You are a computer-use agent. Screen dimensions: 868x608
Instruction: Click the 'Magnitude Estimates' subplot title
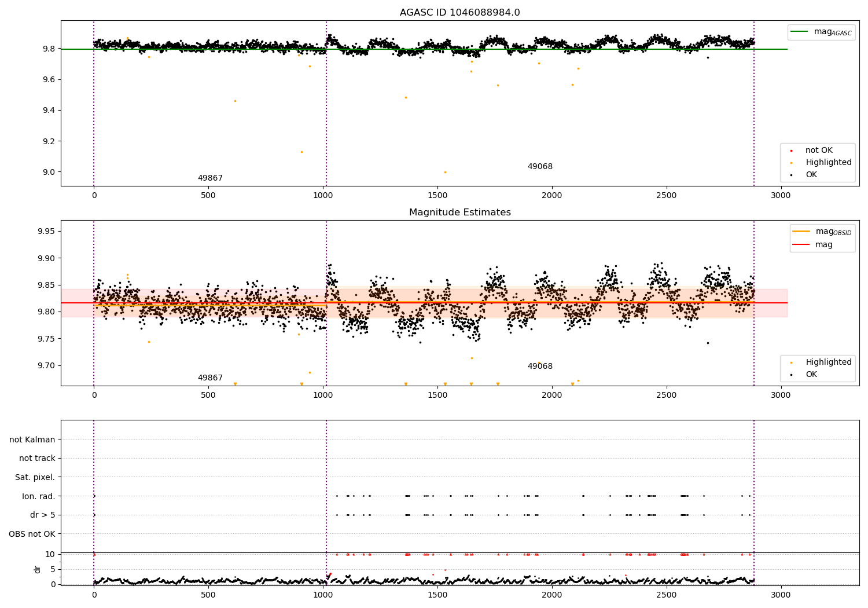459,213
